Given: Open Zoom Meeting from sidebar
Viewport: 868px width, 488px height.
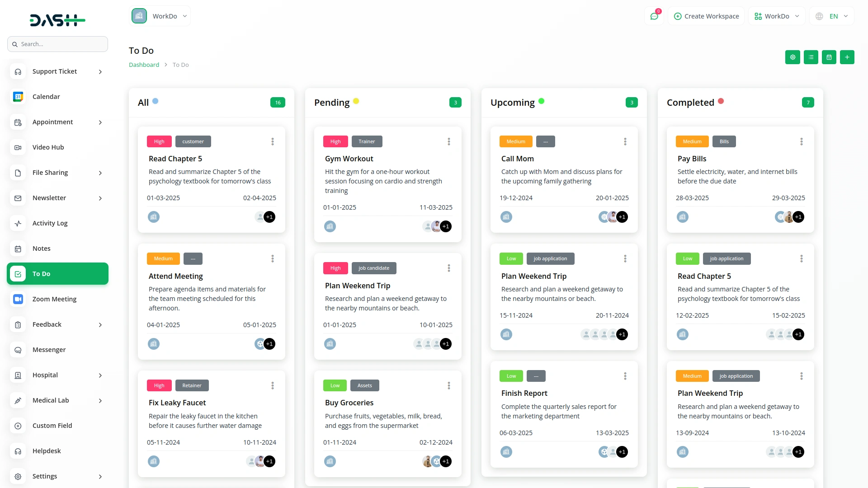Looking at the screenshot, I should tap(54, 299).
